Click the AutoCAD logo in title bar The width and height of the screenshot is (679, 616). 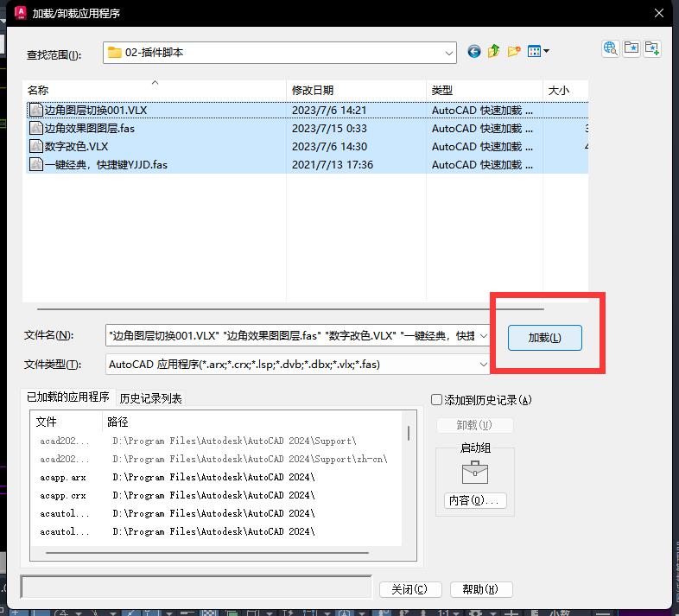tap(21, 13)
